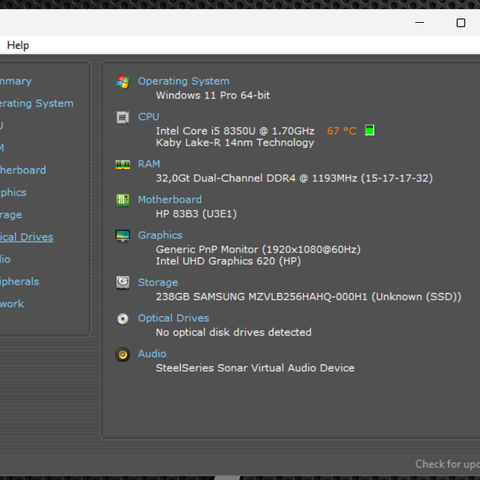Click the Audio speaker icon
The width and height of the screenshot is (480, 480).
pyautogui.click(x=123, y=354)
